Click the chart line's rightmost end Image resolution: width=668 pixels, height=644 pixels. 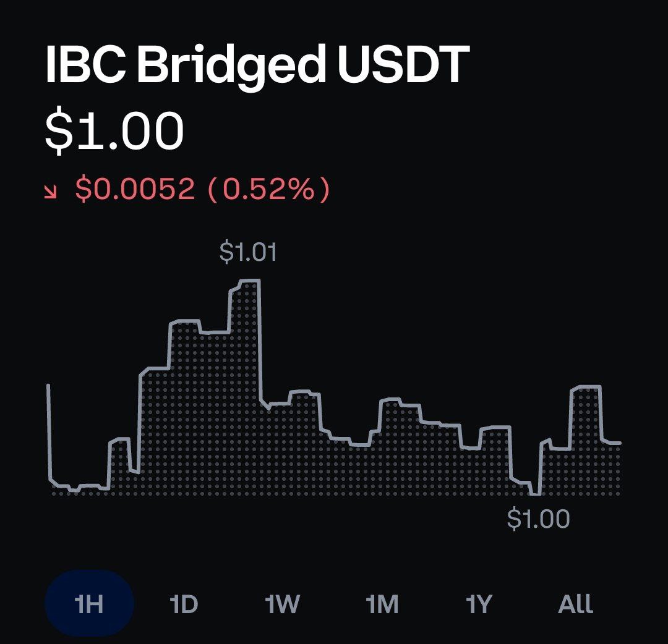coord(619,443)
